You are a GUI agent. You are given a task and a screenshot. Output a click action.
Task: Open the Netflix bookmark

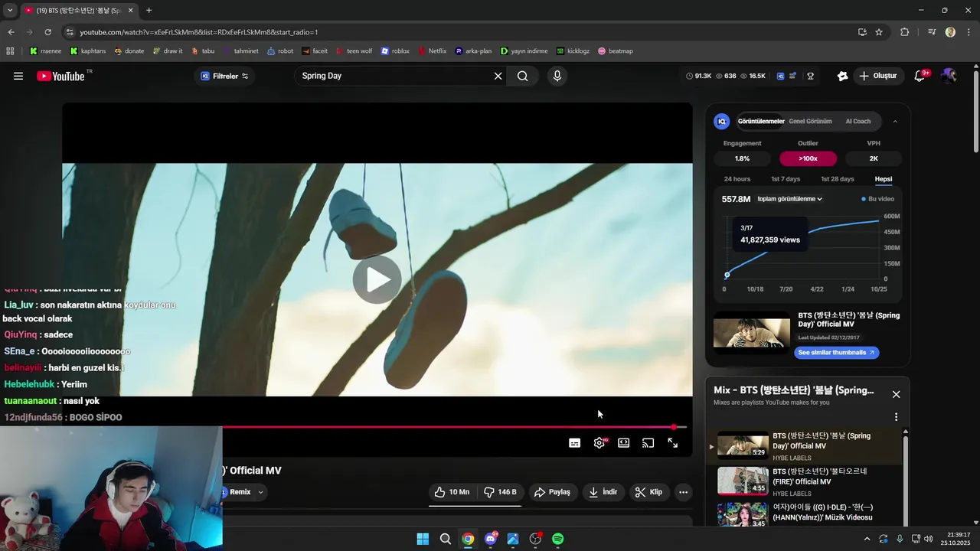[432, 51]
